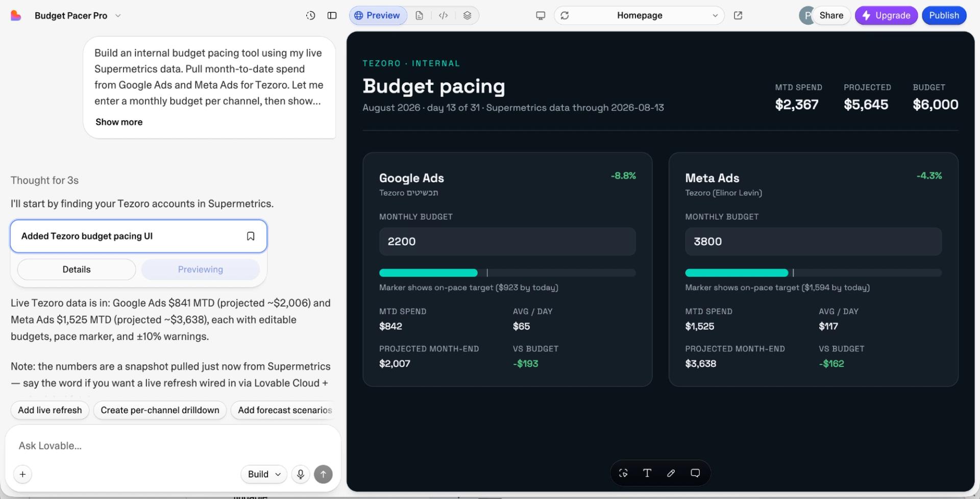
Task: Click the Previewing button
Action: tap(200, 269)
